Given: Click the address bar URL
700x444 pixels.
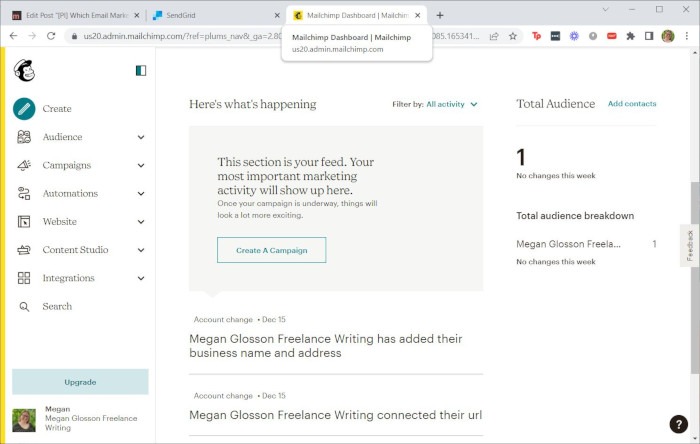Looking at the screenshot, I should click(281, 36).
